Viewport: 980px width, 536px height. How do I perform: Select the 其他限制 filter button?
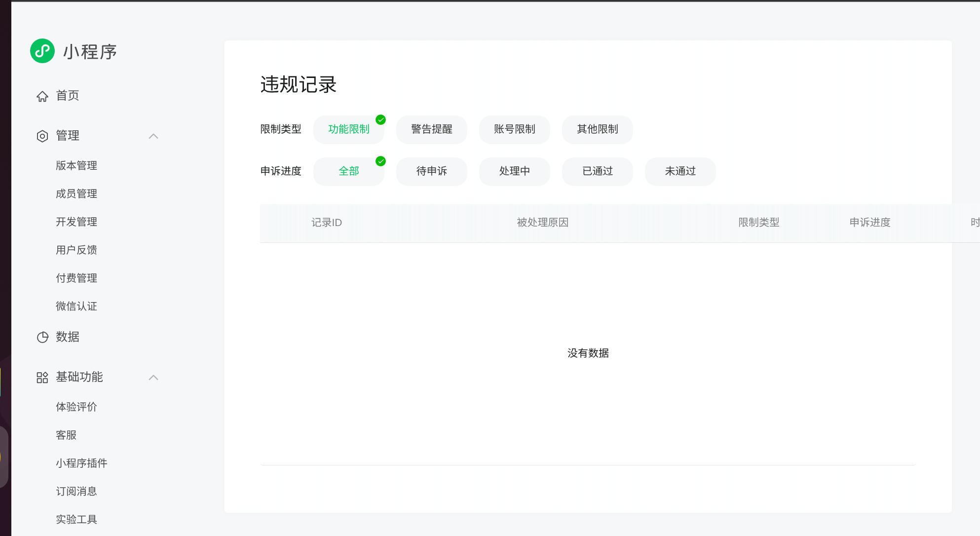pyautogui.click(x=597, y=129)
